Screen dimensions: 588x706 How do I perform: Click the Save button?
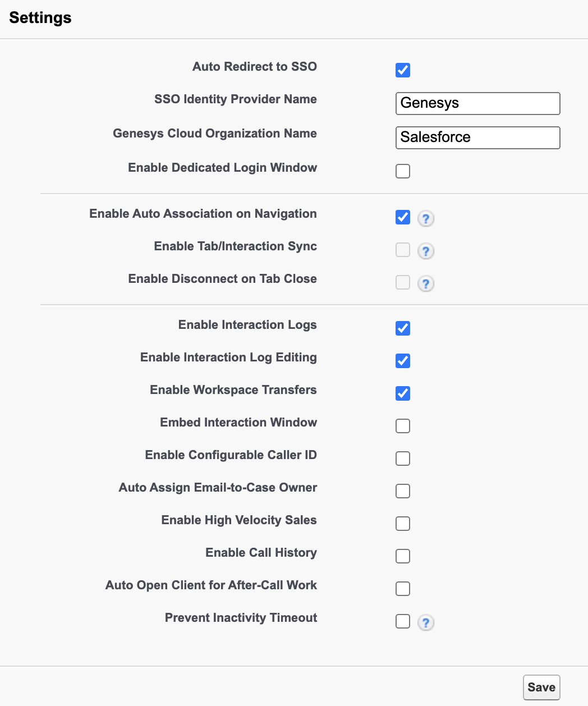click(541, 687)
